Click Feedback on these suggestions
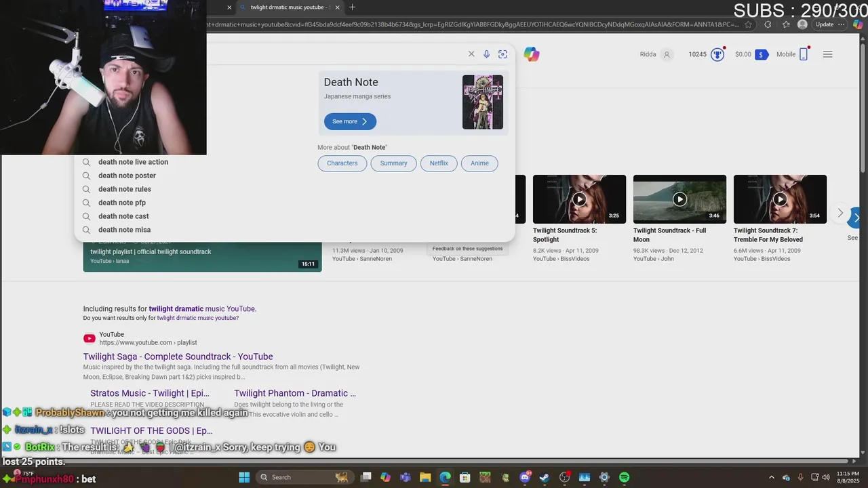This screenshot has height=488, width=868. pyautogui.click(x=468, y=249)
